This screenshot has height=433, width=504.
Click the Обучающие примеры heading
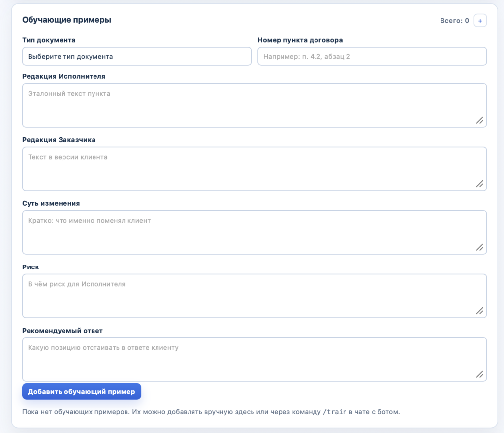tap(66, 20)
